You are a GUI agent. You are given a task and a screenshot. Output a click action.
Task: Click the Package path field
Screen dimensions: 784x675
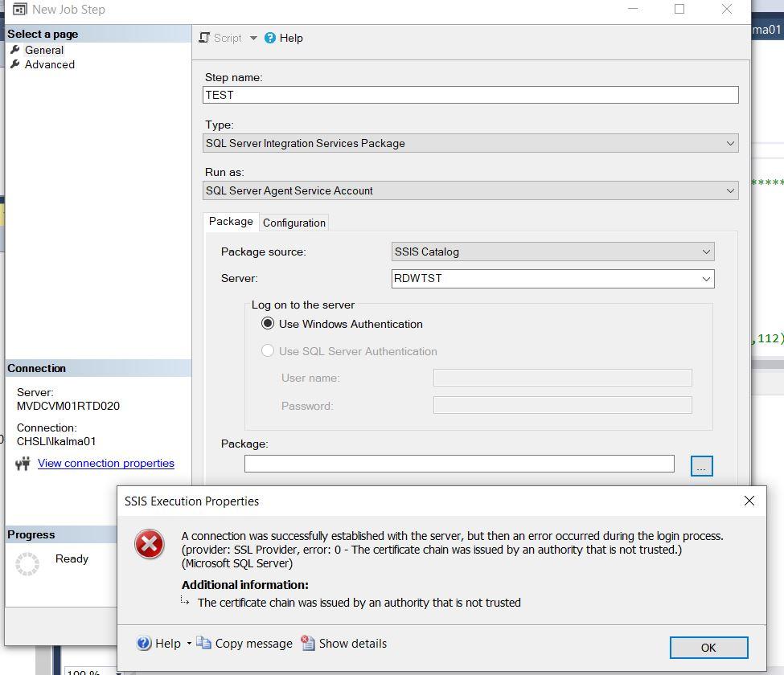coord(459,464)
